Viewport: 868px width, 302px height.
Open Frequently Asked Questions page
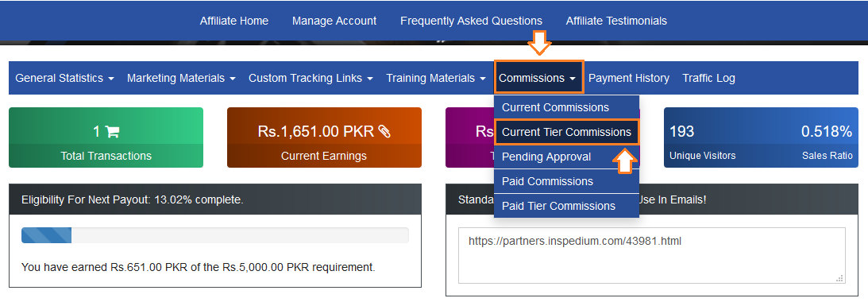pos(471,21)
